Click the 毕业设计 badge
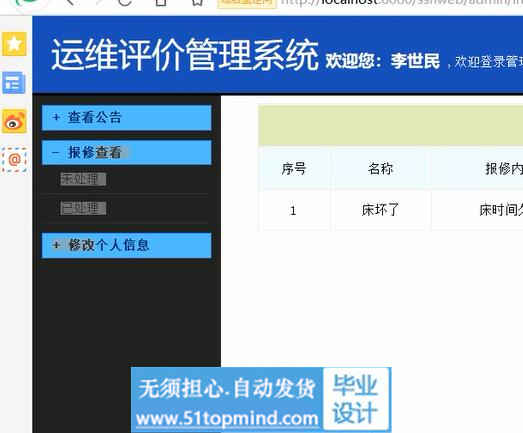Screen dimensions: 523x433 pyautogui.click(x=356, y=399)
